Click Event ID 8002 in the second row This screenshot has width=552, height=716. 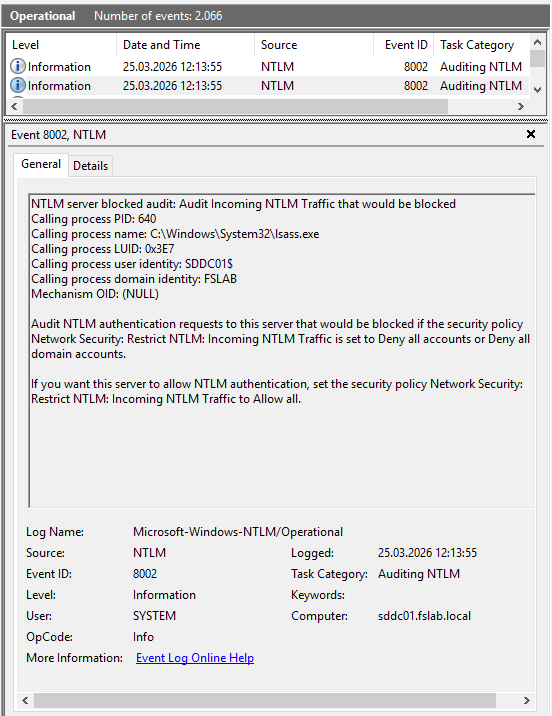point(416,86)
